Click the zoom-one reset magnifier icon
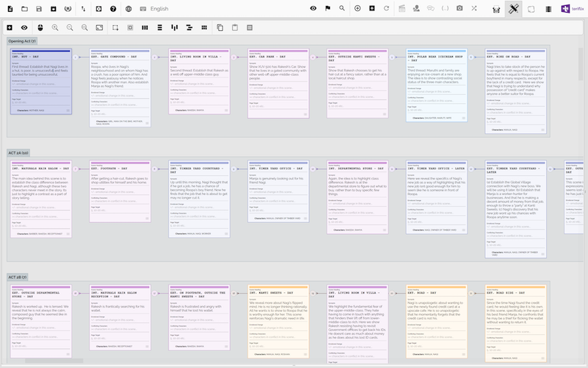Image resolution: width=588 pixels, height=368 pixels. click(x=85, y=27)
